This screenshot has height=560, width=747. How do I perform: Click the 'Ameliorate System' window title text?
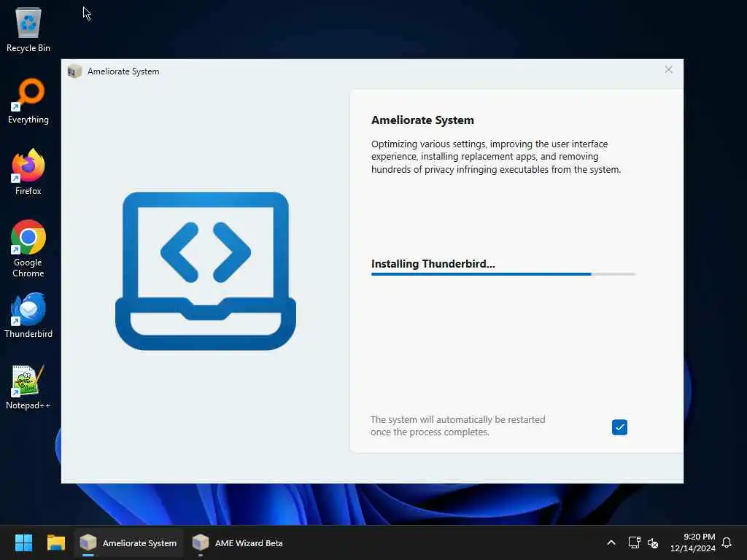point(123,71)
